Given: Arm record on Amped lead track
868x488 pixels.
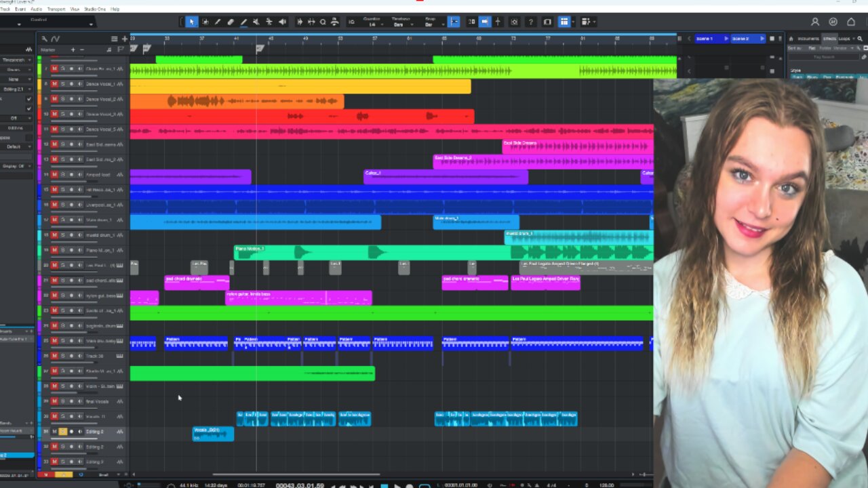Looking at the screenshot, I should [71, 174].
